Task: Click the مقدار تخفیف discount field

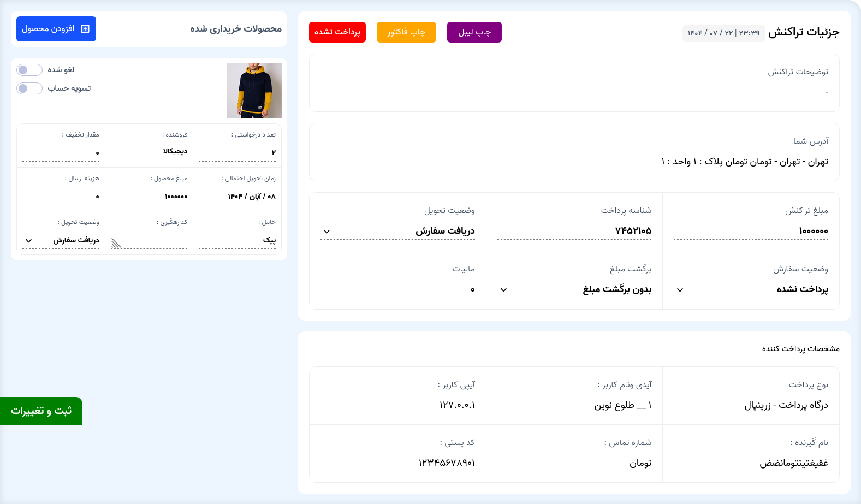Action: tap(61, 152)
